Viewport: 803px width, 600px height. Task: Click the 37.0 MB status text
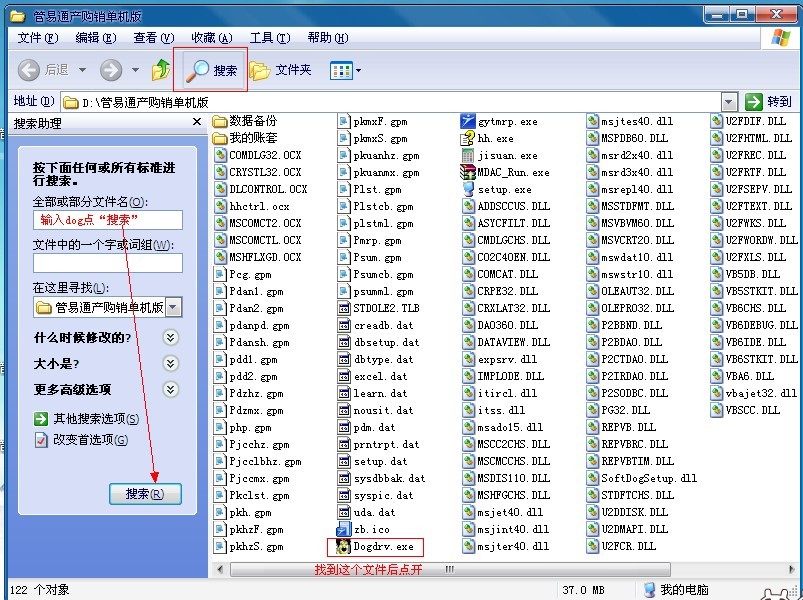click(x=583, y=590)
